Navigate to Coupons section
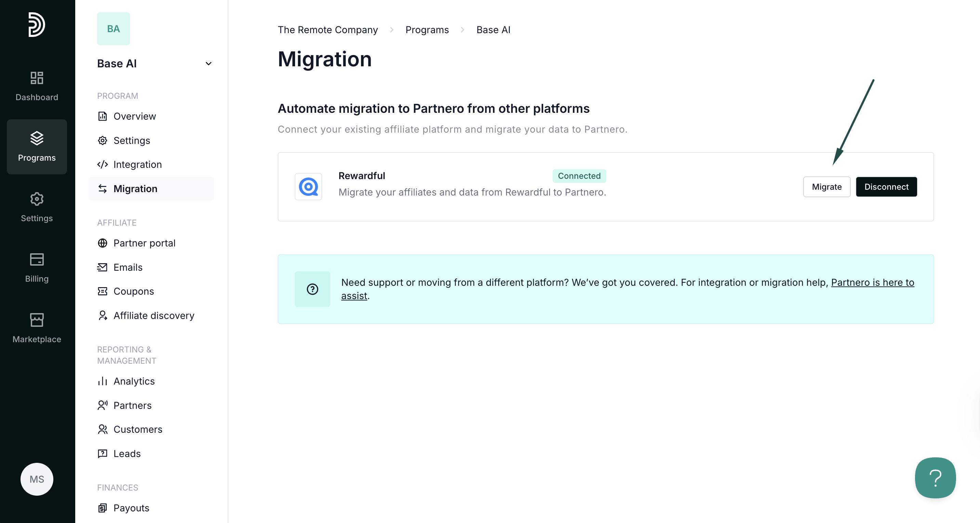 click(x=134, y=291)
